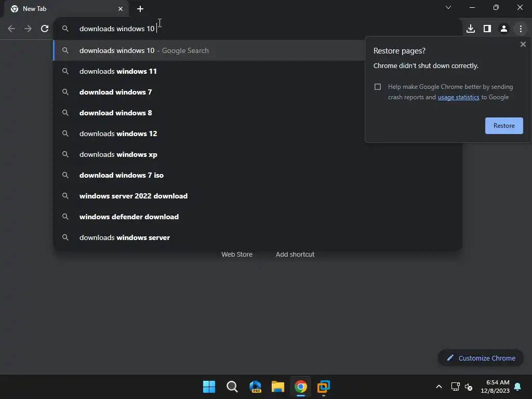Go back using the back arrow
Viewport: 532px width, 399px height.
(x=11, y=29)
